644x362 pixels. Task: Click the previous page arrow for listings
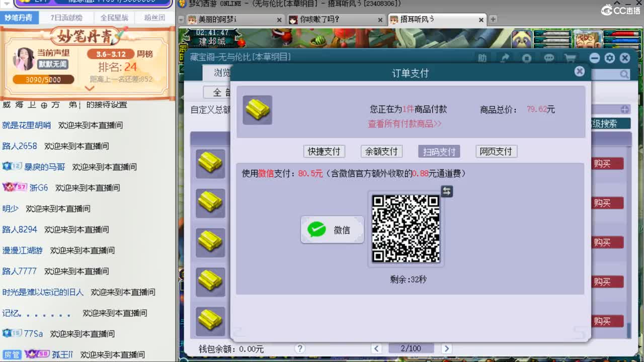[x=376, y=348]
